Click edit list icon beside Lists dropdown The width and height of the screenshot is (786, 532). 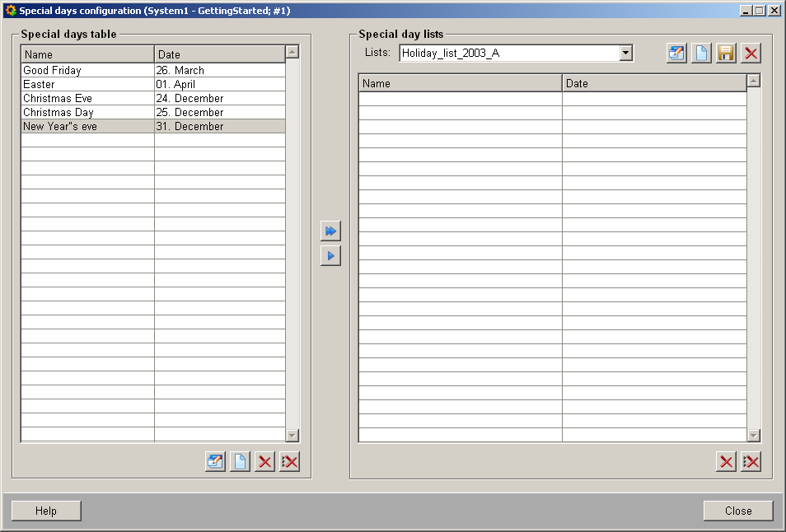pos(676,54)
